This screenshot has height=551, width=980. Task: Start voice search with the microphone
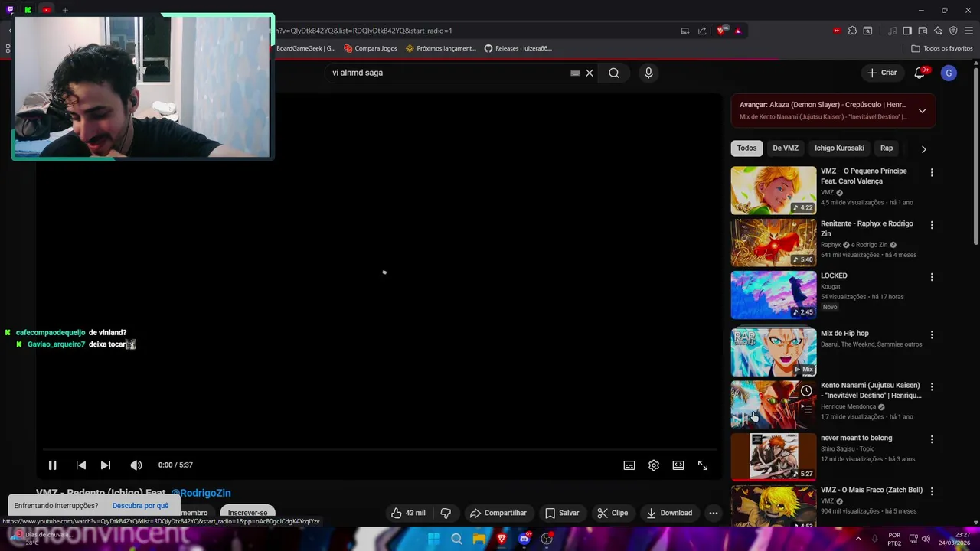click(x=648, y=73)
